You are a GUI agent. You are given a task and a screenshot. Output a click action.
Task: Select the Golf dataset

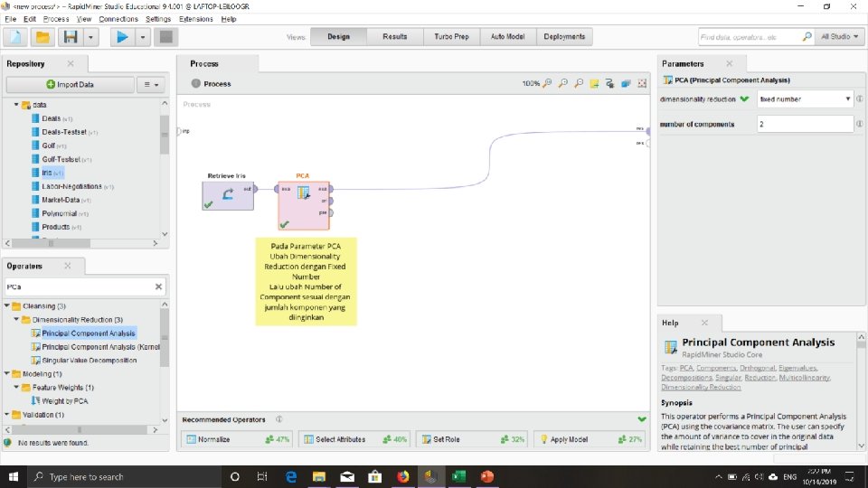click(49, 145)
